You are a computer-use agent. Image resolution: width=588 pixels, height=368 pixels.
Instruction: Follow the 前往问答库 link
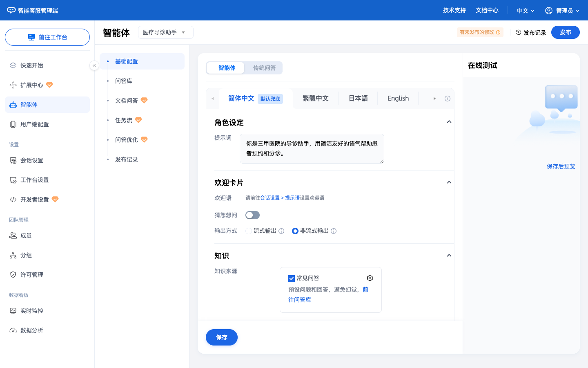(328, 294)
